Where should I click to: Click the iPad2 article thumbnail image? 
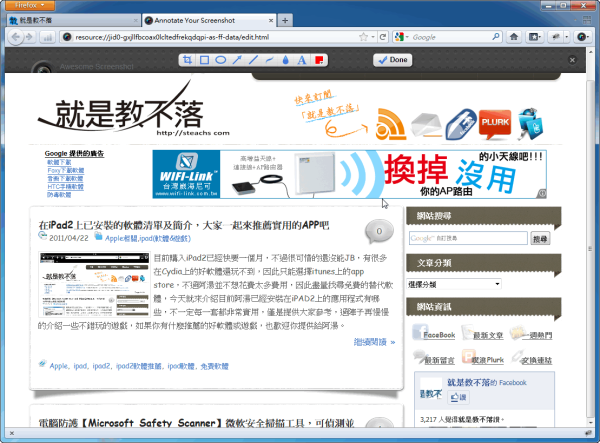coord(95,284)
